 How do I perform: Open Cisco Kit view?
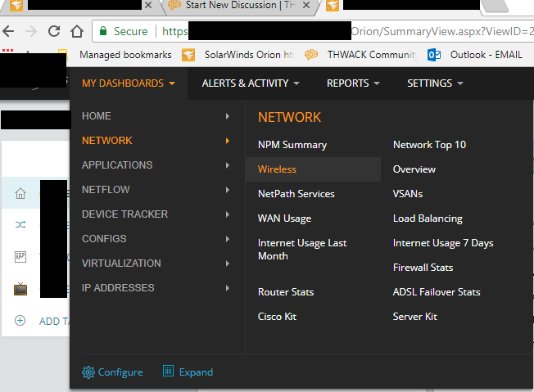(277, 317)
